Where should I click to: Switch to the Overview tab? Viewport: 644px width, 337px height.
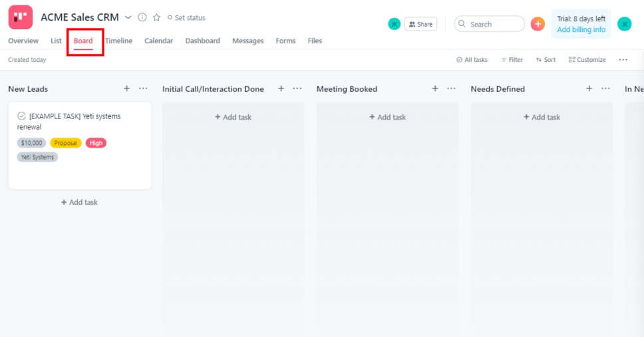point(23,41)
